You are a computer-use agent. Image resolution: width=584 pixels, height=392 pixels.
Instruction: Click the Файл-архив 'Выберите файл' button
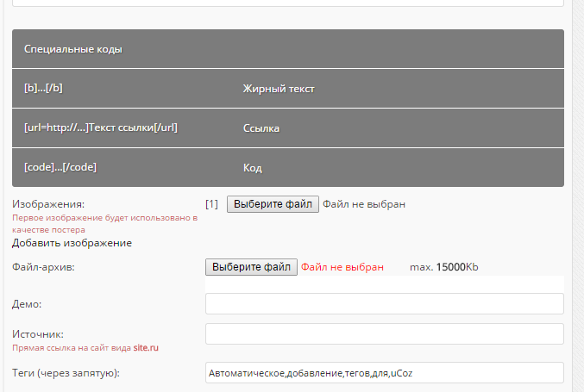[251, 267]
